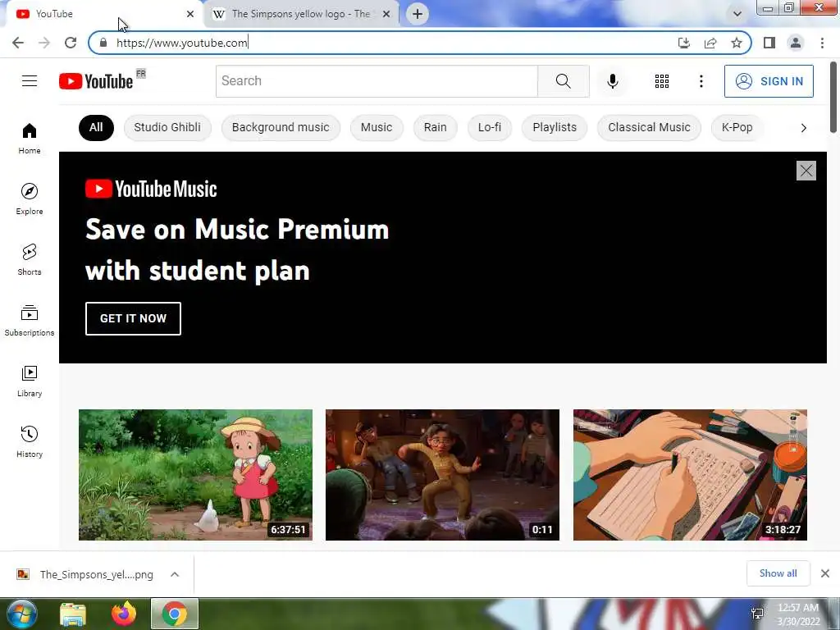
Task: Open Subscriptions in the sidebar
Action: [30, 321]
